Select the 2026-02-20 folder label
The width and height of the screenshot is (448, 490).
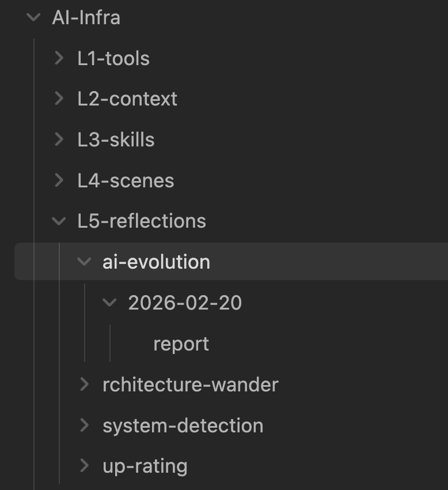[185, 303]
